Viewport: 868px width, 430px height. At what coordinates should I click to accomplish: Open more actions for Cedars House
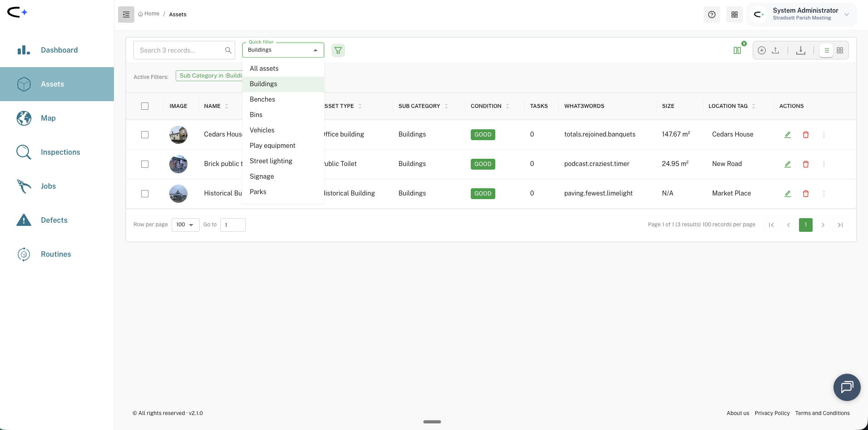coord(824,135)
